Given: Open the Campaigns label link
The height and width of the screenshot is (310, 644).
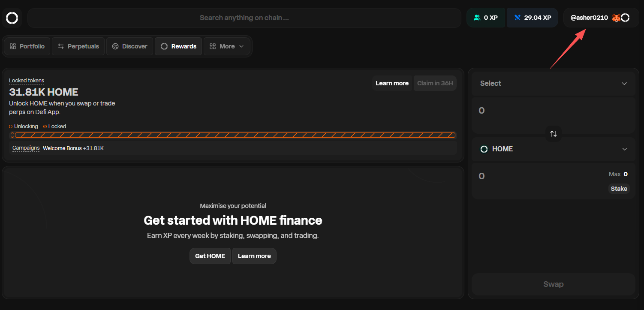Looking at the screenshot, I should point(26,148).
